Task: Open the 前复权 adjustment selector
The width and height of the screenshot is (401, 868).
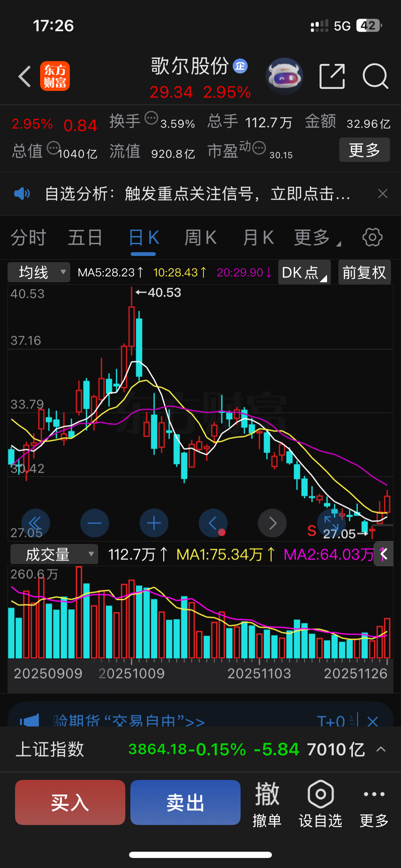Action: tap(364, 272)
